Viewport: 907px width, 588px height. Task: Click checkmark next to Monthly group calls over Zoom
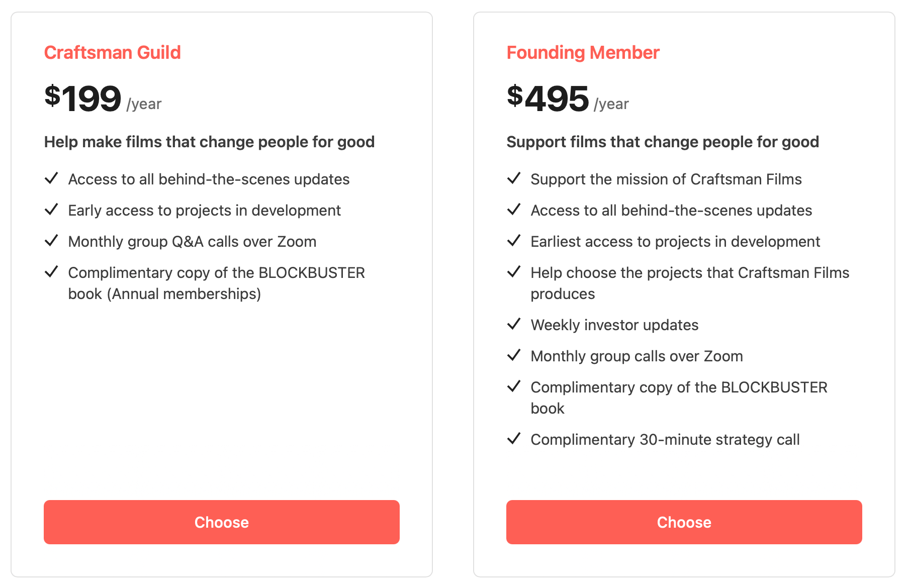click(x=514, y=355)
